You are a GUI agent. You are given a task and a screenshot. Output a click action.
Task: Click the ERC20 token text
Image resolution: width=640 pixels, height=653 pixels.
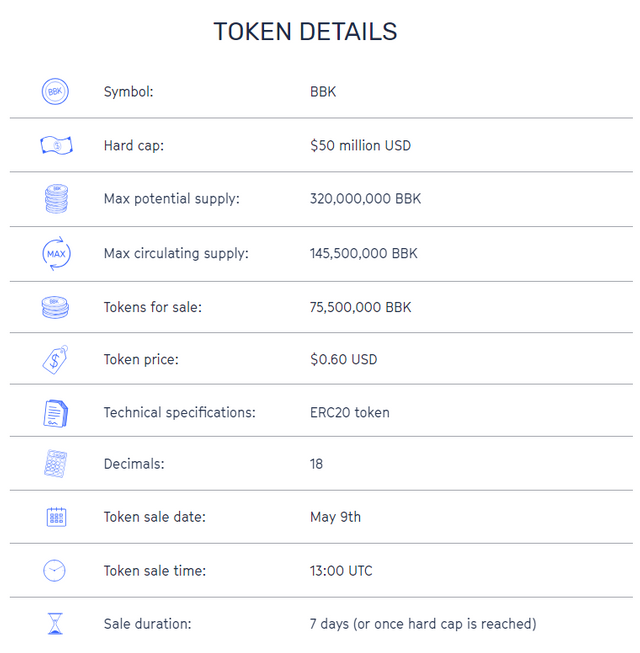(x=349, y=412)
